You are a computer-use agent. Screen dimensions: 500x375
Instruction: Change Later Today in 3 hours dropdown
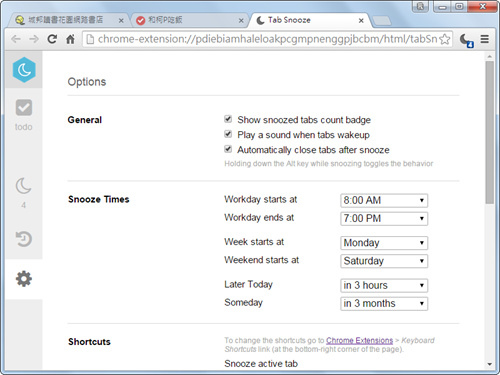(x=384, y=285)
